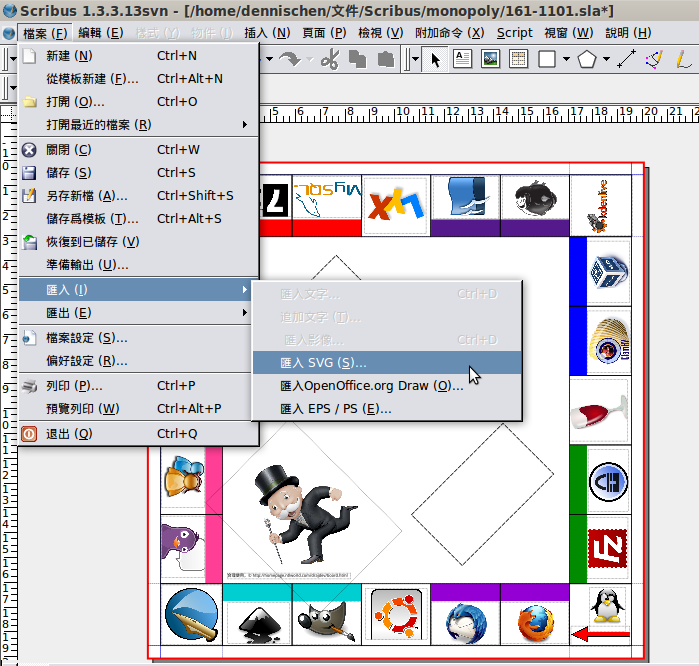Choose 匯入 SVG (S)... from submenu
The height and width of the screenshot is (666, 699).
point(387,363)
